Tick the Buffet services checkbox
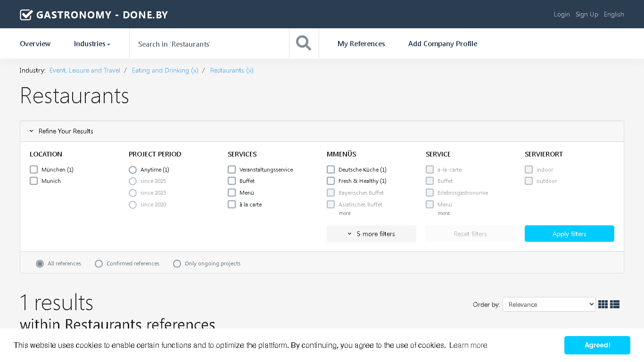This screenshot has height=362, width=644. coord(231,181)
